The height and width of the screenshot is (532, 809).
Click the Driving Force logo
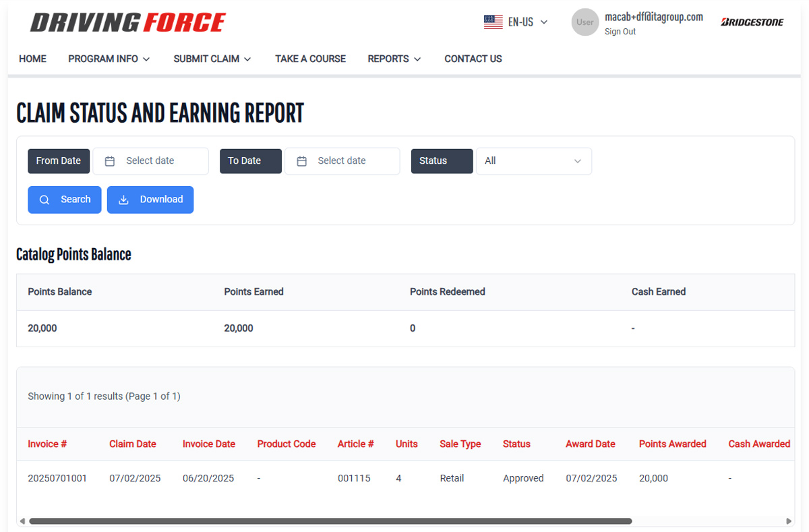click(128, 22)
